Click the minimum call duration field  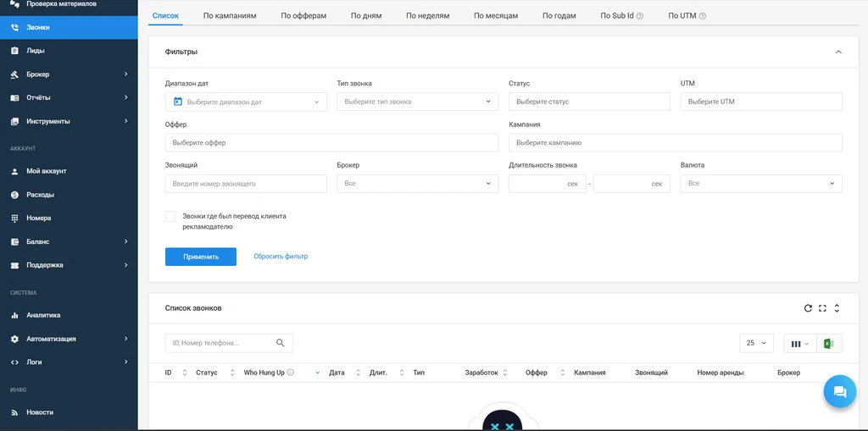(x=547, y=183)
